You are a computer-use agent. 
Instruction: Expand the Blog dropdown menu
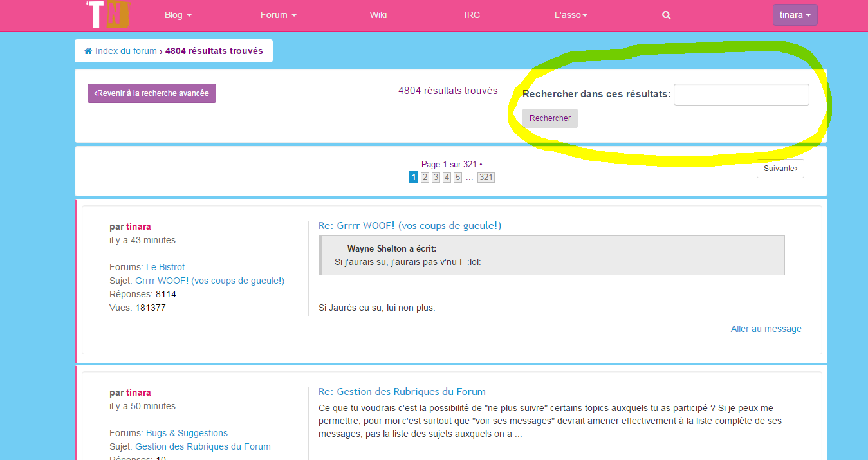[178, 15]
